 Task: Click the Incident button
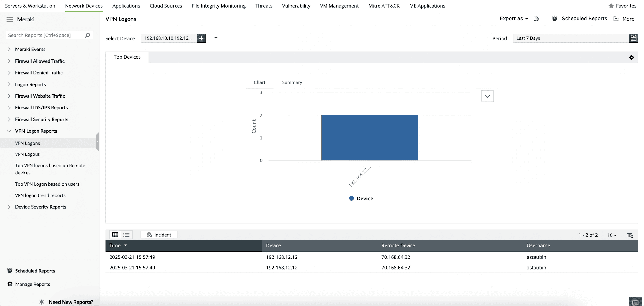(x=159, y=235)
